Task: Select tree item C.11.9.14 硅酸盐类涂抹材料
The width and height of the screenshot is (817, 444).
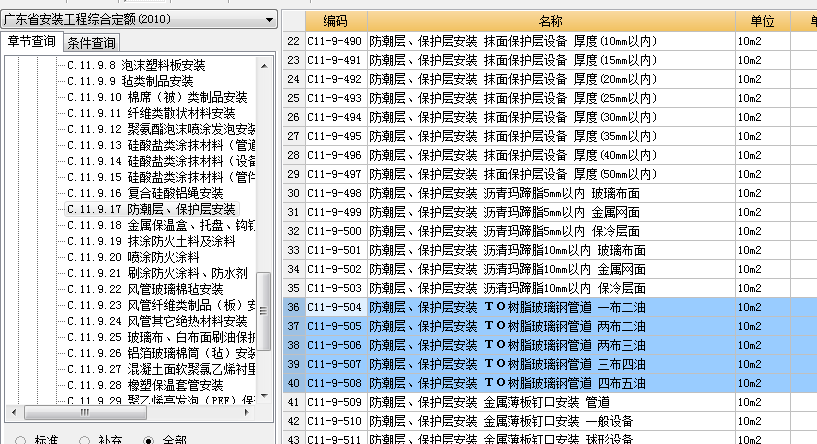Action: (161, 162)
